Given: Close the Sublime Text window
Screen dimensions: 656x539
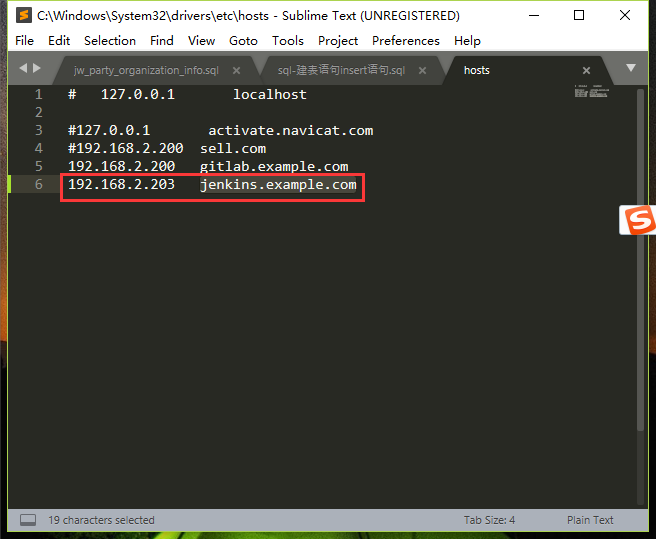Looking at the screenshot, I should pyautogui.click(x=625, y=15).
